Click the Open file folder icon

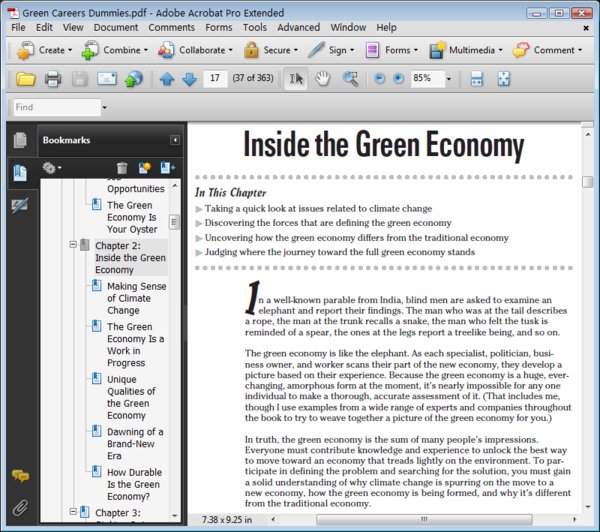pos(25,79)
